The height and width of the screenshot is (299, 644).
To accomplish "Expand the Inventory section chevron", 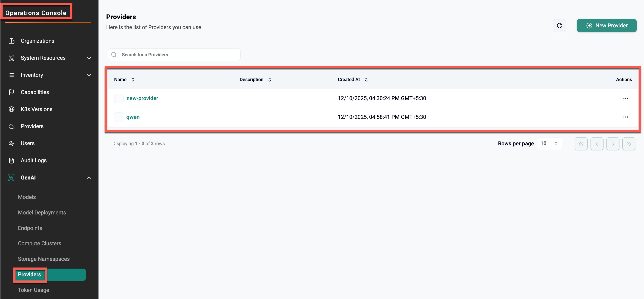I will tap(89, 75).
